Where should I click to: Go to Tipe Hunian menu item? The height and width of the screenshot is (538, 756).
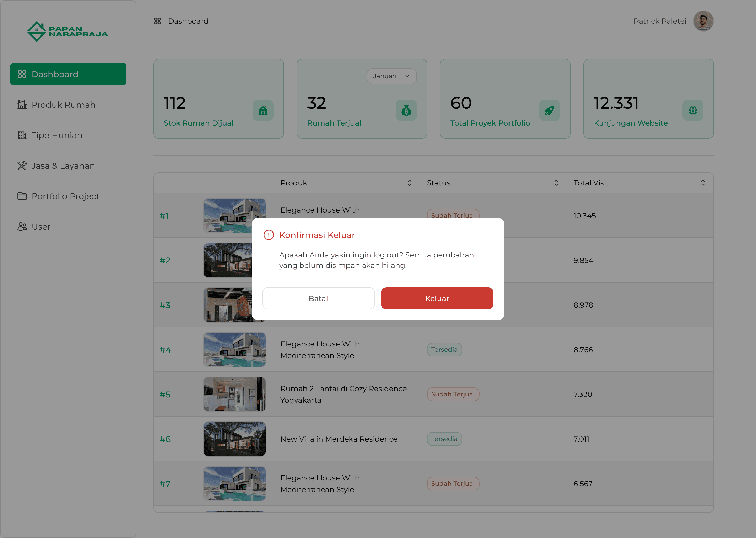pos(57,135)
